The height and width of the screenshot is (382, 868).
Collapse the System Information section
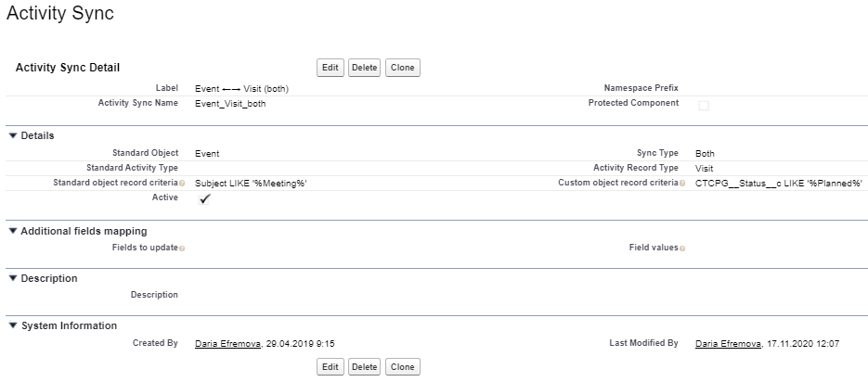tap(13, 325)
